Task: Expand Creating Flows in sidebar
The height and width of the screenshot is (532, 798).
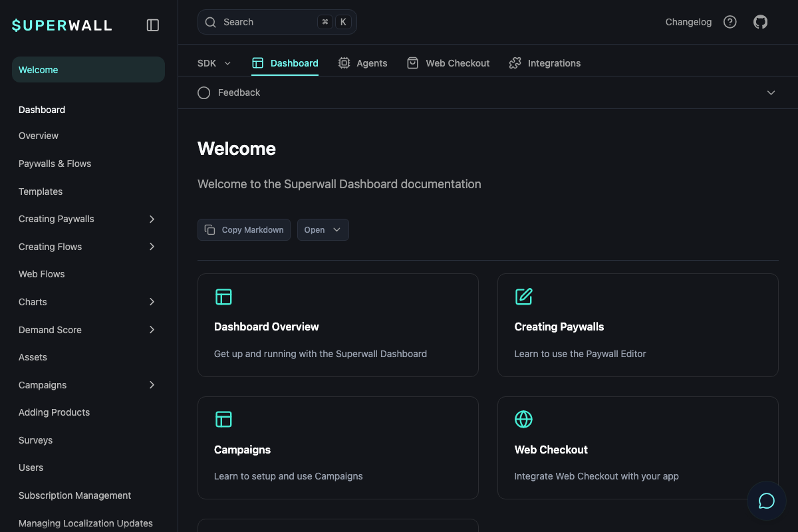Action: tap(152, 247)
